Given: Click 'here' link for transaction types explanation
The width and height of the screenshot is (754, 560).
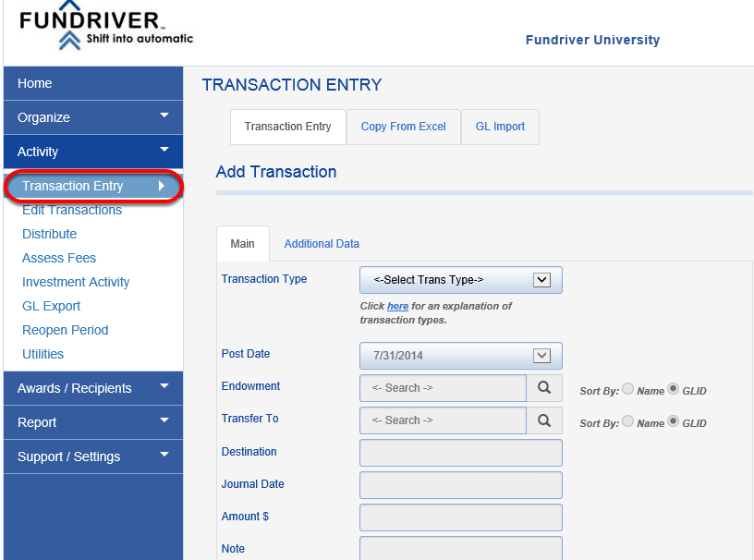Looking at the screenshot, I should click(397, 306).
